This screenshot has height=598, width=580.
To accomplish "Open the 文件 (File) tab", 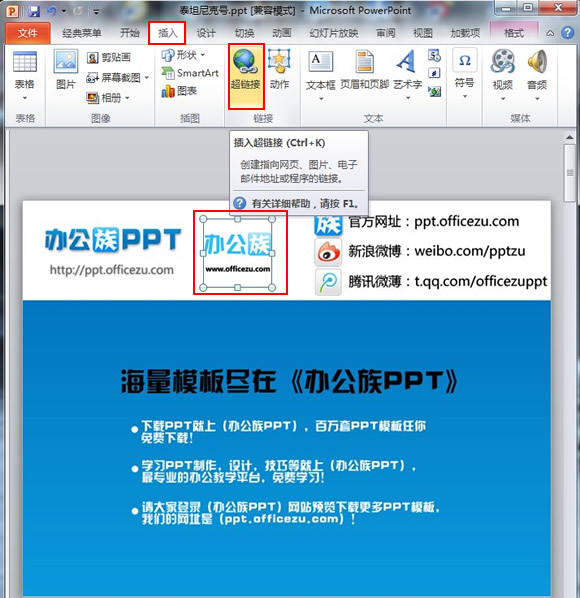I will pos(27,33).
